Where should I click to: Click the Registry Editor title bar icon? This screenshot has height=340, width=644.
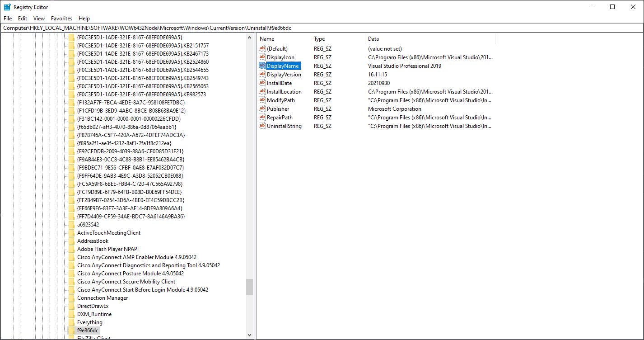(x=7, y=7)
